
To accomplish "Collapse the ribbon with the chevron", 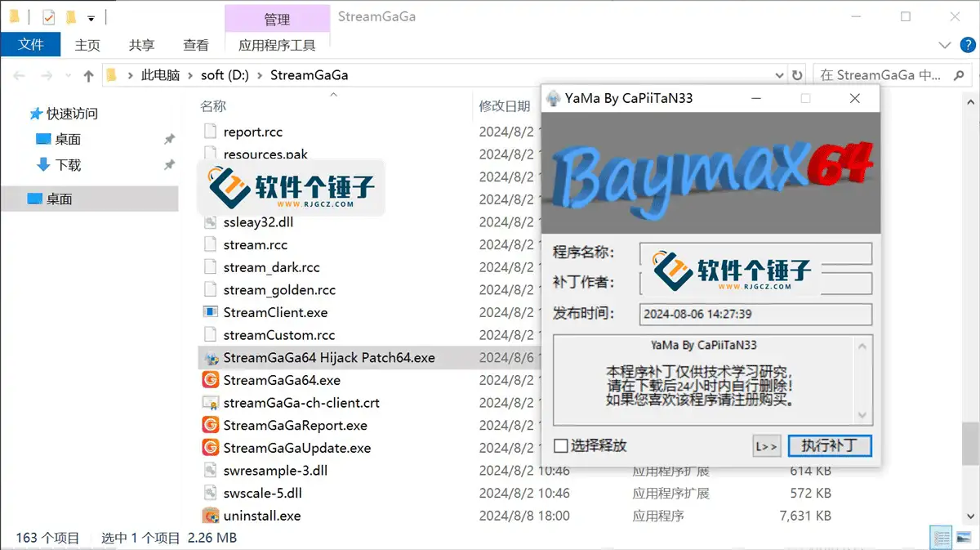I will (944, 45).
